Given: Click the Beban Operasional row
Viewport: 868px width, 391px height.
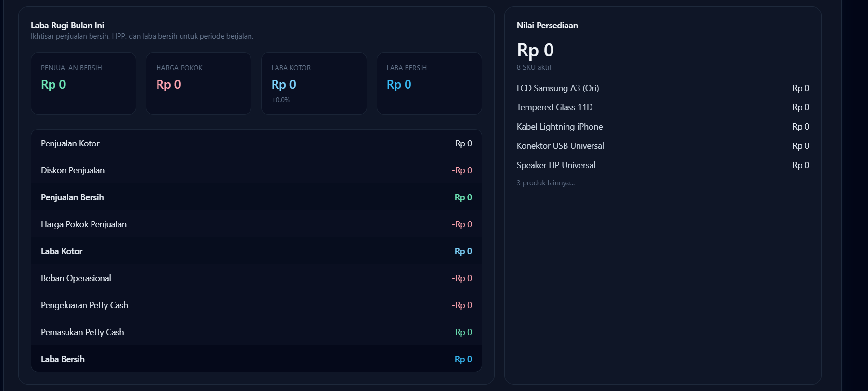Looking at the screenshot, I should 256,278.
